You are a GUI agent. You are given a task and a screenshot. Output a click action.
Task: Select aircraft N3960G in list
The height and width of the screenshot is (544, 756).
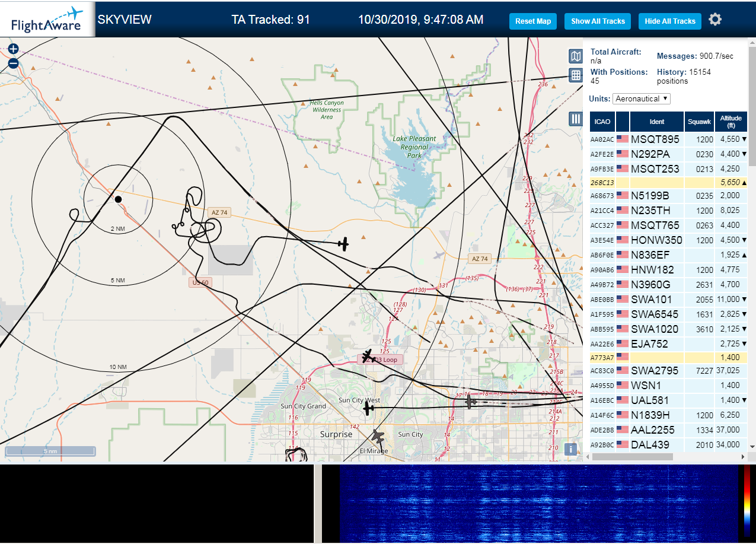coord(669,284)
